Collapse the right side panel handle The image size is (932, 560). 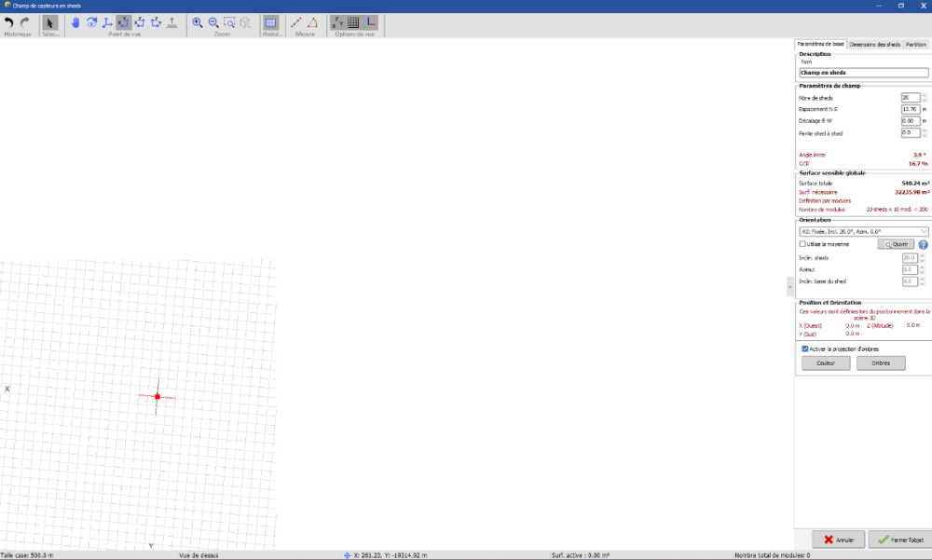(x=790, y=290)
